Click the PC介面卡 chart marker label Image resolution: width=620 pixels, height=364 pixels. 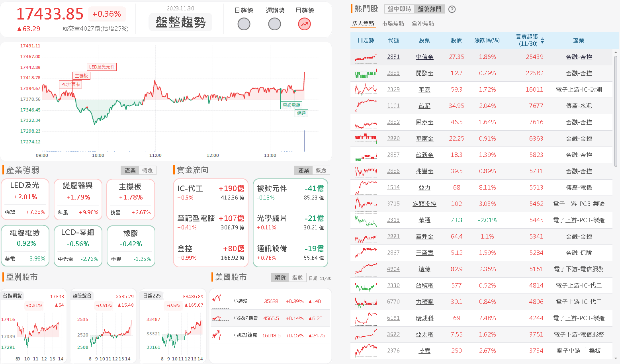(x=70, y=84)
